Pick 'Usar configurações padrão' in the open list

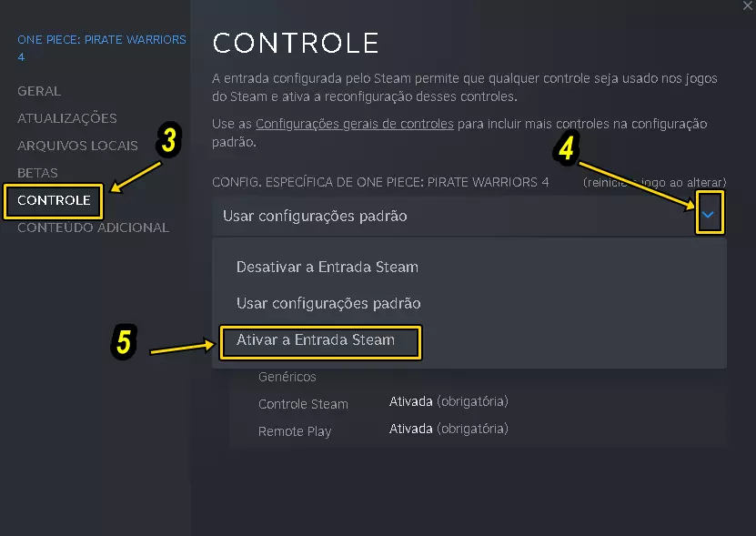pos(328,303)
